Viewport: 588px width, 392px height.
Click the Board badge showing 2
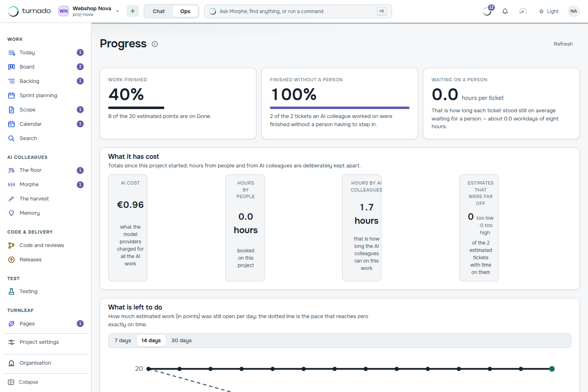[80, 67]
